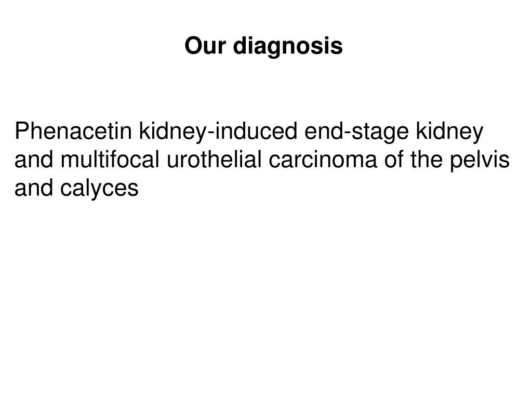Image resolution: width=532 pixels, height=399 pixels.
Task: Click the "Our diagnosis" slide title
Action: pos(263,46)
